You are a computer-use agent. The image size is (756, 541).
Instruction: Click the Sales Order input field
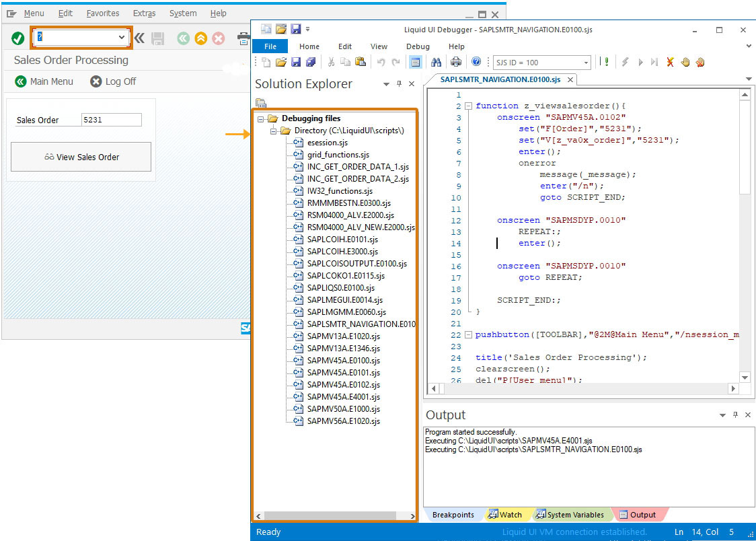pyautogui.click(x=112, y=120)
